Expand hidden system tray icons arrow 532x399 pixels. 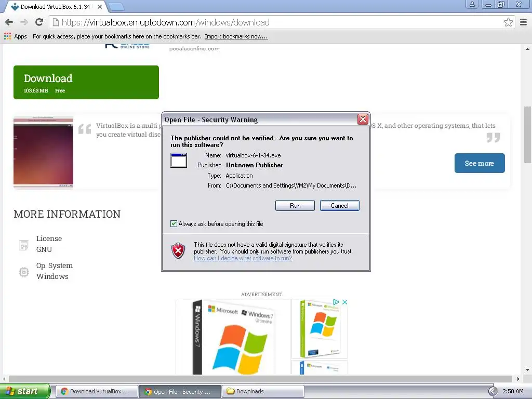click(x=493, y=391)
